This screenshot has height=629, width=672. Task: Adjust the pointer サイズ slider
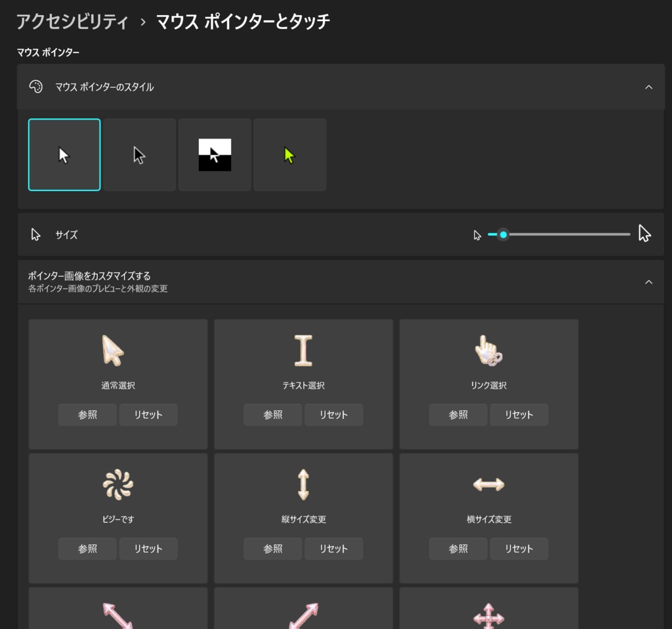pos(559,234)
